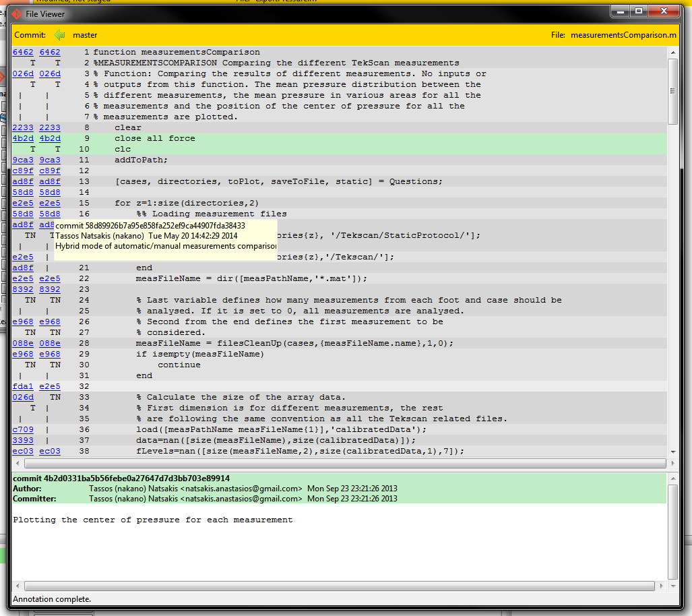Open commit 3393 on line 37
The height and width of the screenshot is (616, 692).
(x=23, y=440)
